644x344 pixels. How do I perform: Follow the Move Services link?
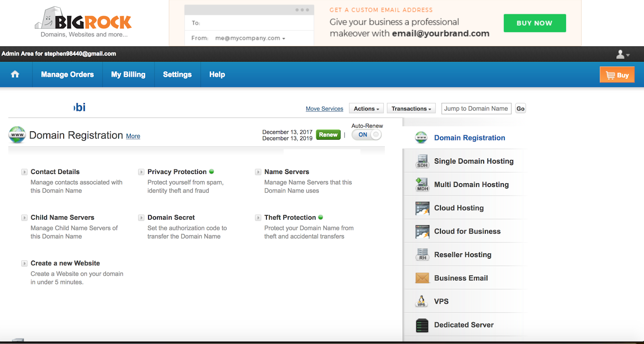324,109
